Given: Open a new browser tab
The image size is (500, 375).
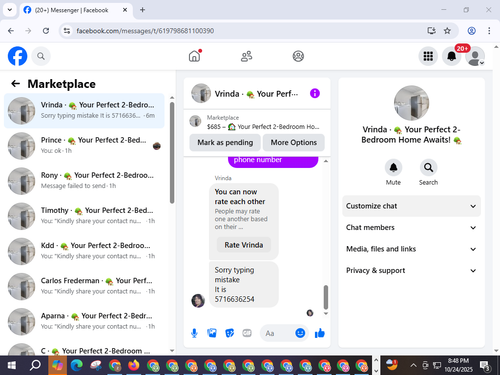Looking at the screenshot, I should 142,10.
